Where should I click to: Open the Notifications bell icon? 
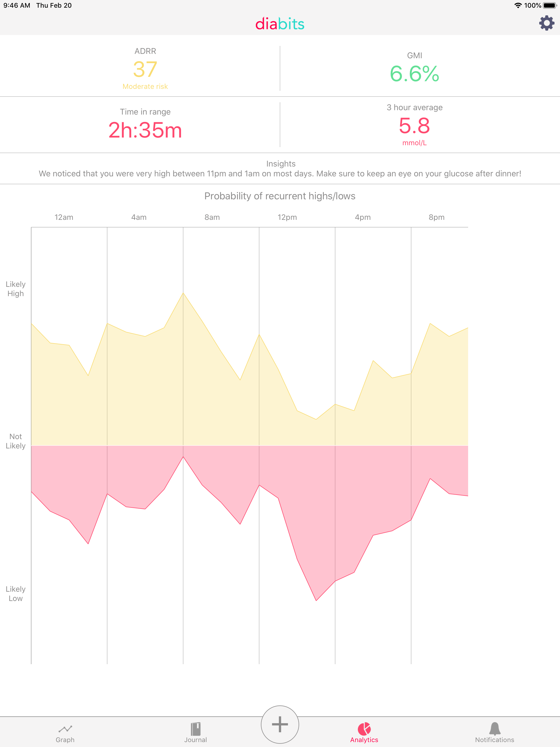point(494,729)
